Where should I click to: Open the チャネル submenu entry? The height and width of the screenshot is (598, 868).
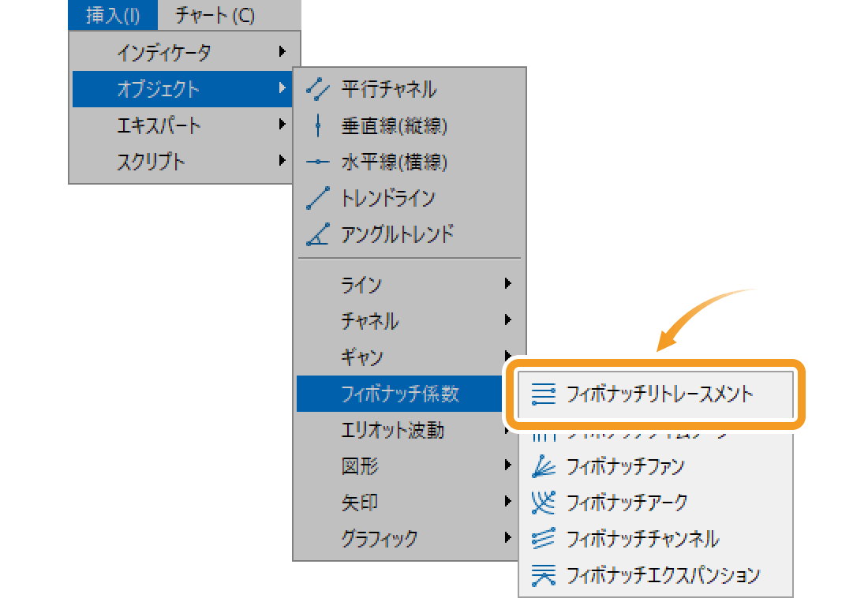pos(410,320)
